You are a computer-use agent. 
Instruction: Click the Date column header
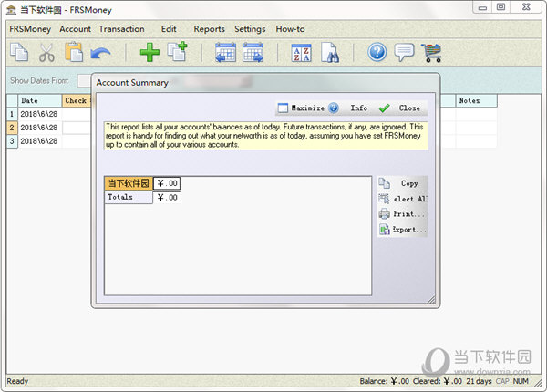40,101
